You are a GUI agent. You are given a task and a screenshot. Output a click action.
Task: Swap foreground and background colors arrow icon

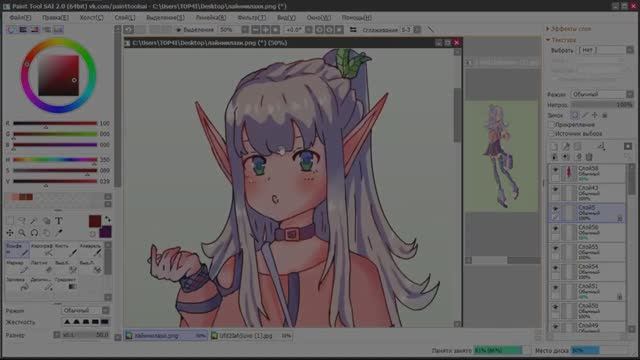coord(108,219)
